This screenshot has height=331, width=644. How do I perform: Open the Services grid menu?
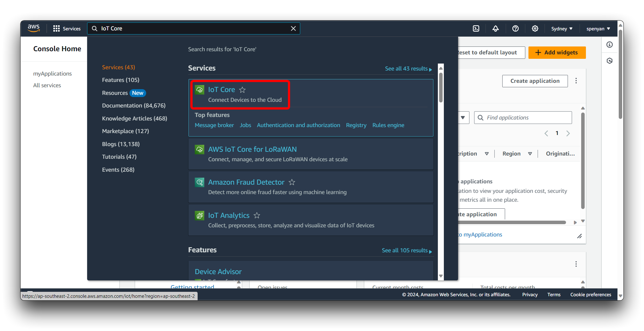[67, 29]
